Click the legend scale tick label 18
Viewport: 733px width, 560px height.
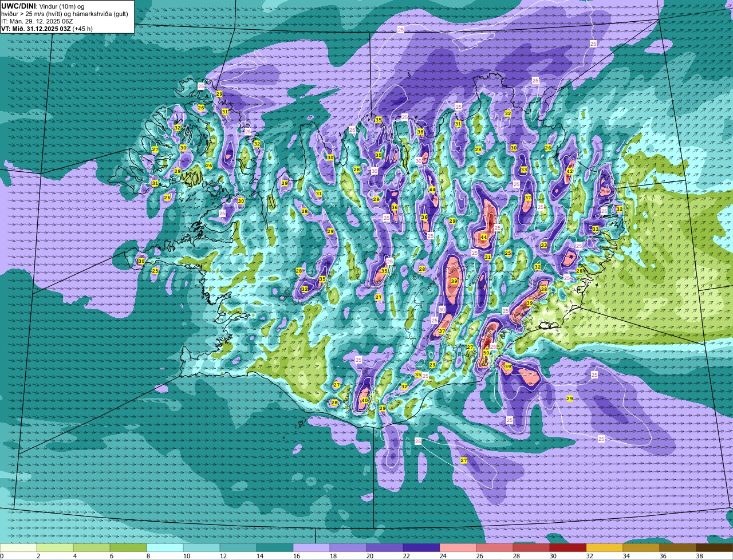(333, 556)
